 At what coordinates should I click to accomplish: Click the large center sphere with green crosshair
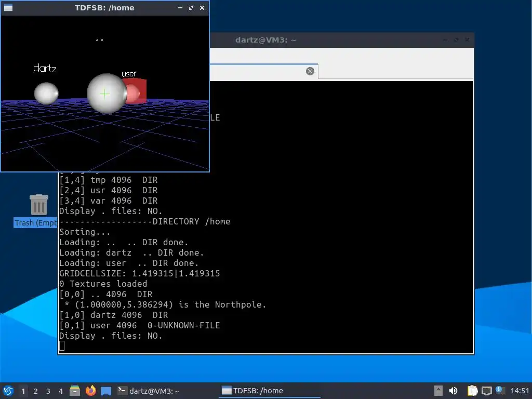click(107, 94)
